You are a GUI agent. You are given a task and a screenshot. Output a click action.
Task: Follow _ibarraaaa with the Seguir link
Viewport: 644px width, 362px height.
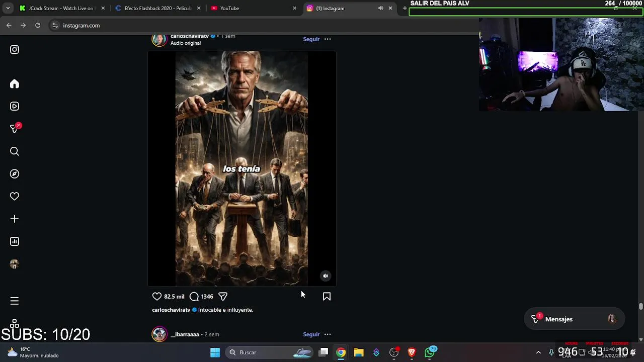tap(311, 334)
